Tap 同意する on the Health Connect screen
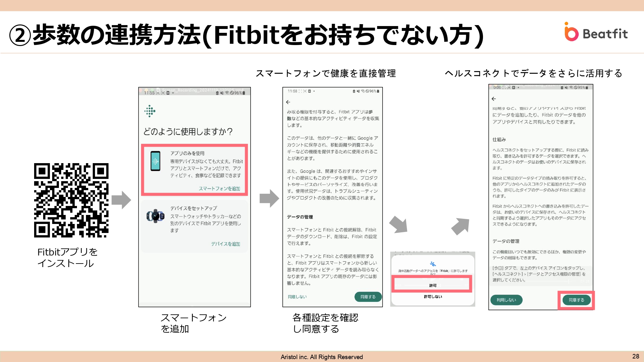 (x=576, y=300)
